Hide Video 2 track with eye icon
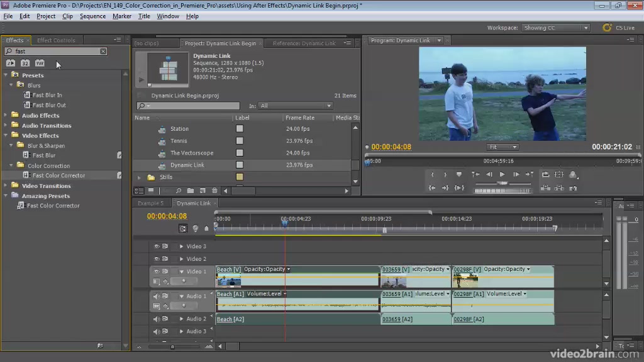Image resolution: width=644 pixels, height=362 pixels. (x=157, y=259)
